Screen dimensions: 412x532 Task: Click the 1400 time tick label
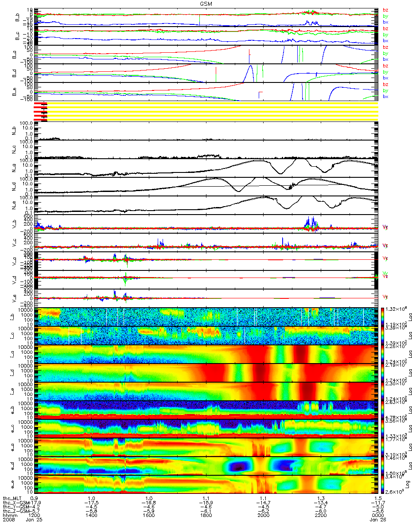(x=91, y=516)
